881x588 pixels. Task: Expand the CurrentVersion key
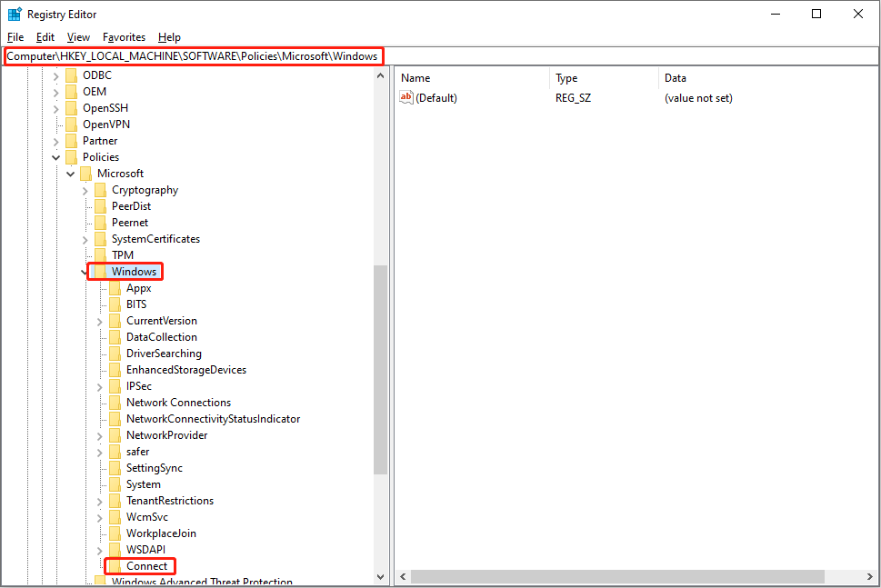point(99,322)
